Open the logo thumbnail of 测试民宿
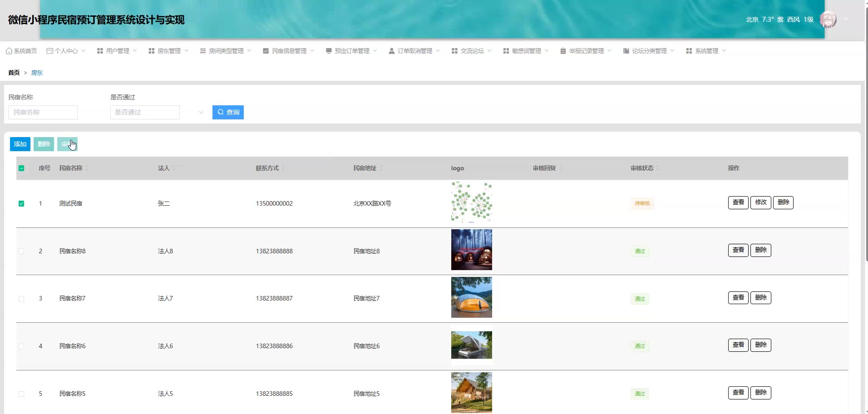Screen dimensions: 868x414 pos(472,202)
